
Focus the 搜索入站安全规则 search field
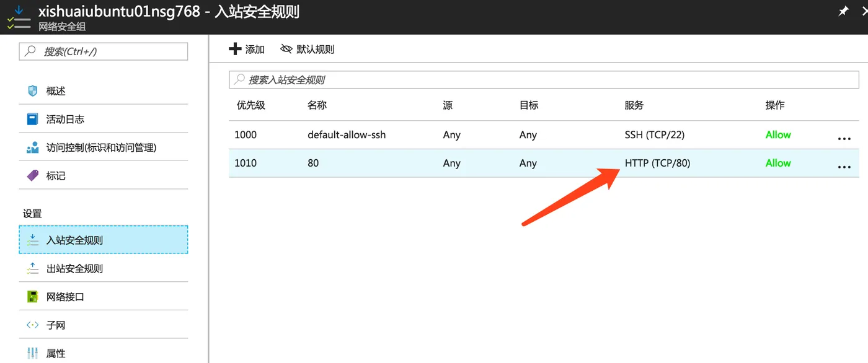[544, 80]
